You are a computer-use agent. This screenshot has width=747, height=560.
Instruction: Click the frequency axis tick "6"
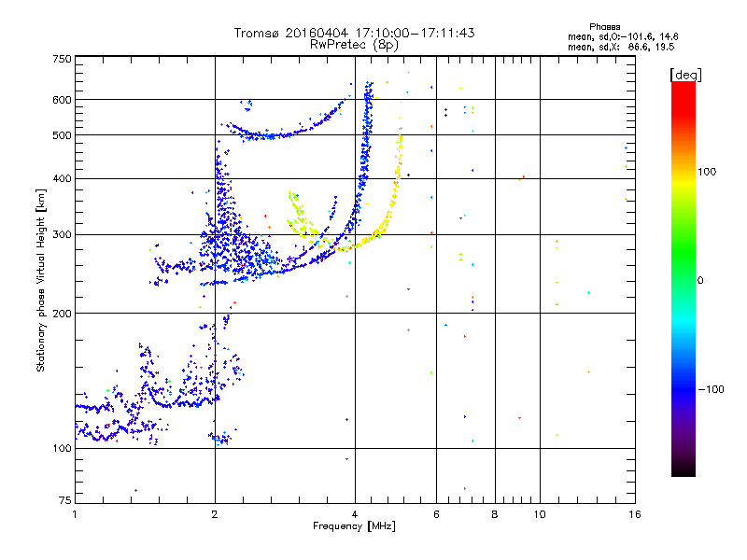click(436, 514)
